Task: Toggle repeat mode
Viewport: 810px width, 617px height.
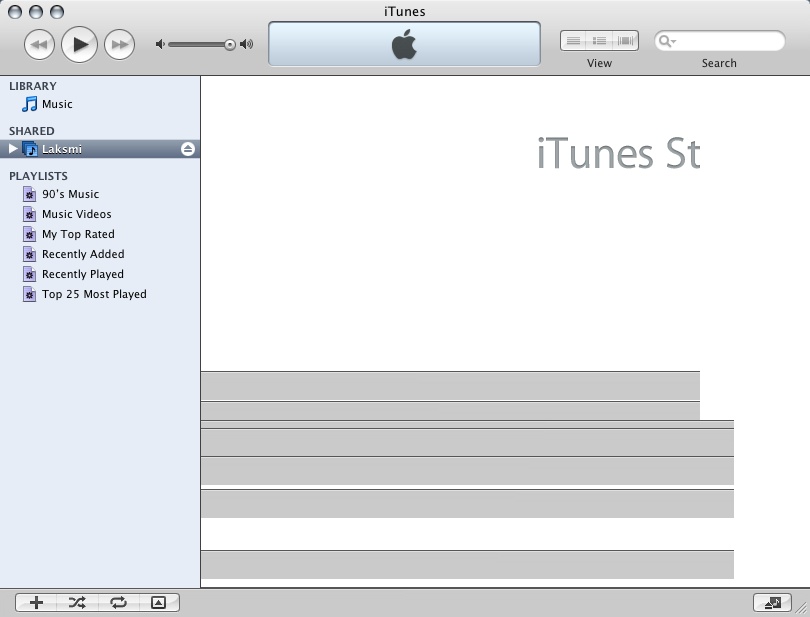Action: (x=118, y=603)
